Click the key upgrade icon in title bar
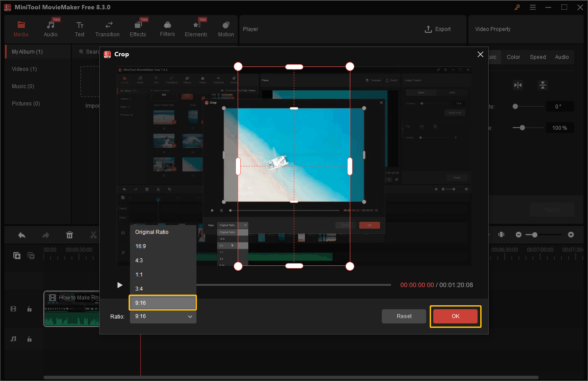The image size is (588, 381). click(517, 7)
